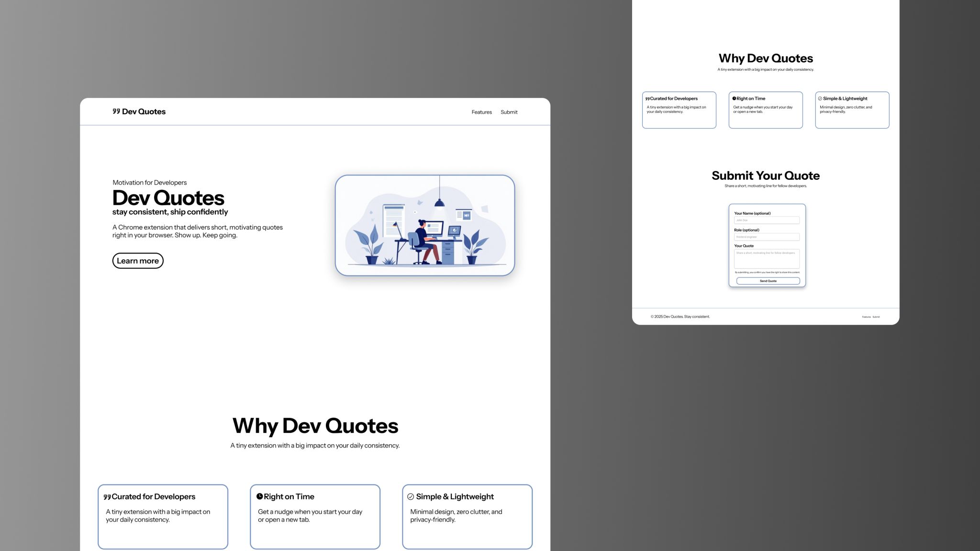Focus the Role (optional) text field
This screenshot has width=980, height=551.
tap(767, 237)
